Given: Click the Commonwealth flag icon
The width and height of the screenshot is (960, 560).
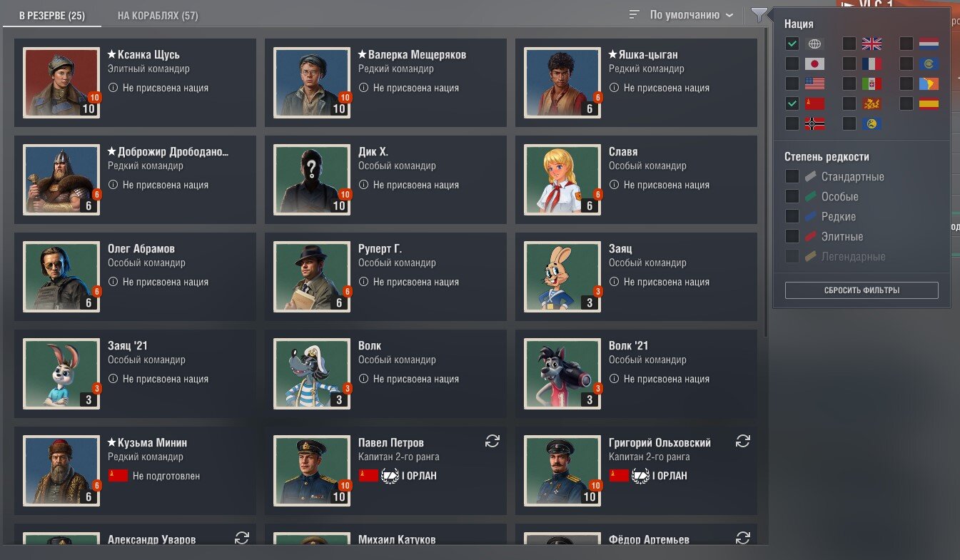Looking at the screenshot, I should click(x=929, y=63).
